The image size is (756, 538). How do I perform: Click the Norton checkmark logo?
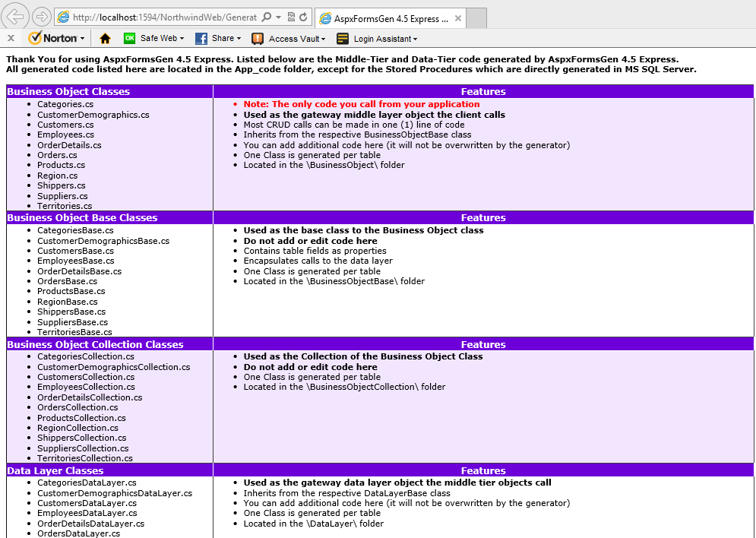[x=35, y=38]
